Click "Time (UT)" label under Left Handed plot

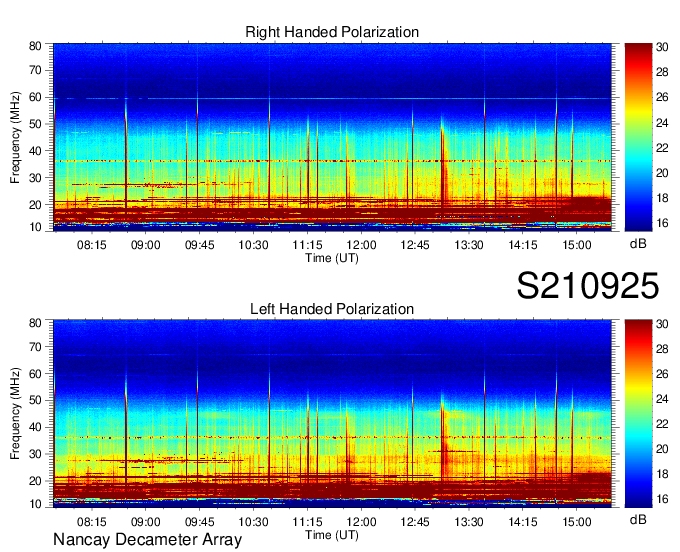pyautogui.click(x=332, y=535)
